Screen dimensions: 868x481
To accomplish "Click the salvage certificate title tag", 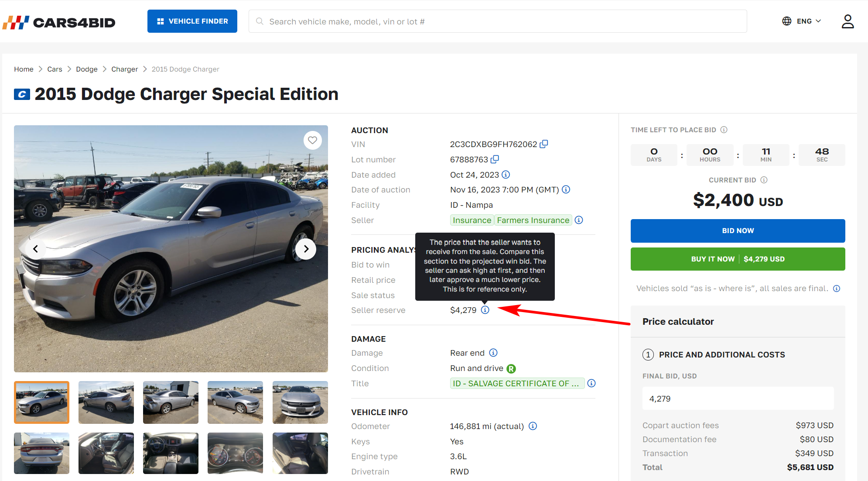I will 517,383.
